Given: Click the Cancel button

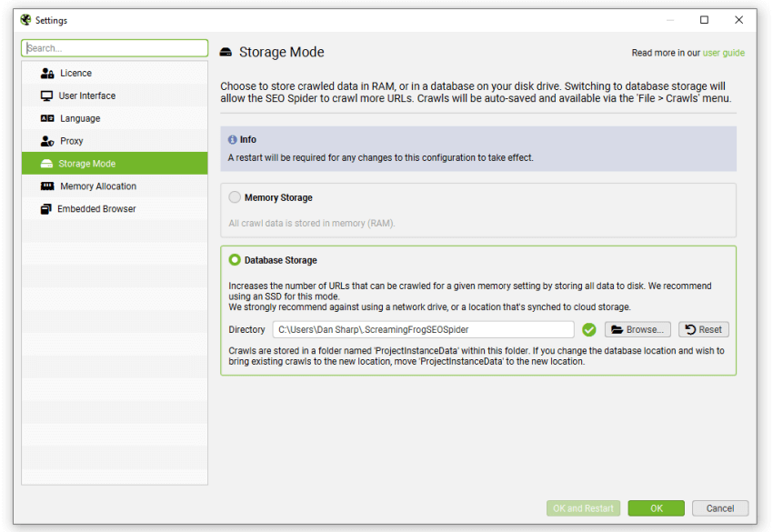Looking at the screenshot, I should coord(720,508).
